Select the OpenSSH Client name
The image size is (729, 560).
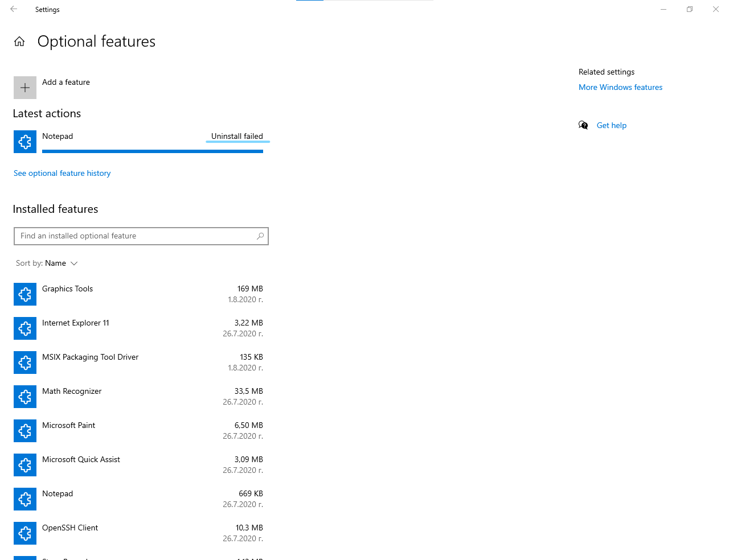click(x=70, y=528)
